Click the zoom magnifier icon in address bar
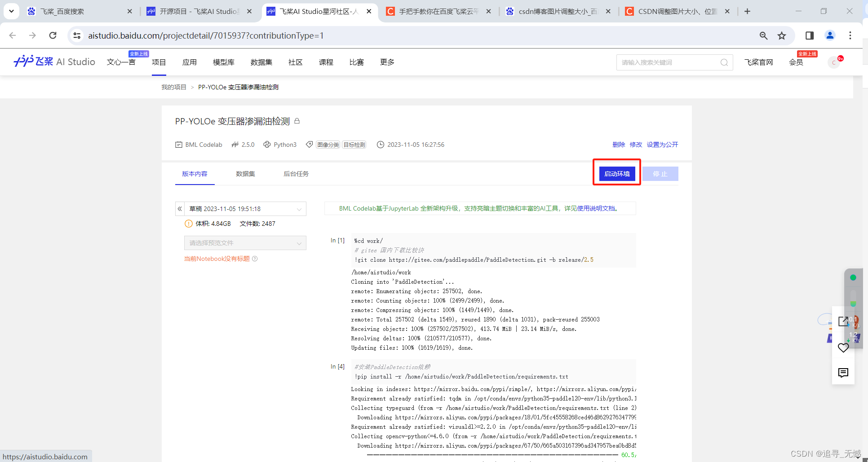Viewport: 868px width, 462px height. tap(763, 35)
